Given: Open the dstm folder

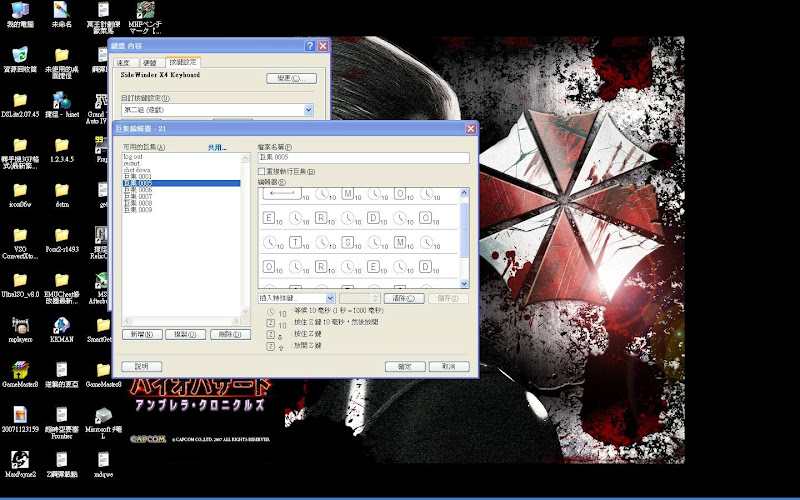Looking at the screenshot, I should tap(62, 194).
